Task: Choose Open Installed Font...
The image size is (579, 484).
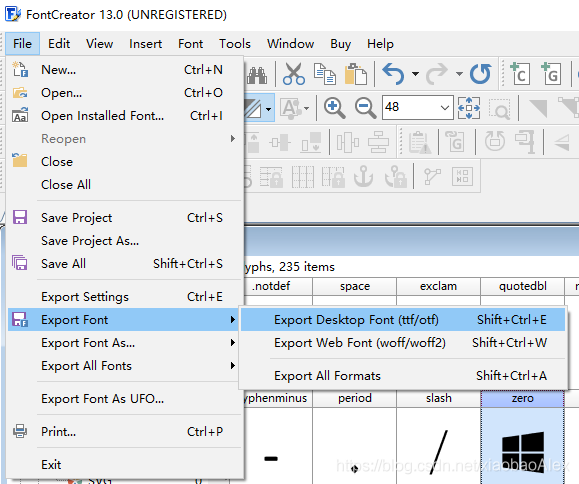Action: click(x=124, y=116)
